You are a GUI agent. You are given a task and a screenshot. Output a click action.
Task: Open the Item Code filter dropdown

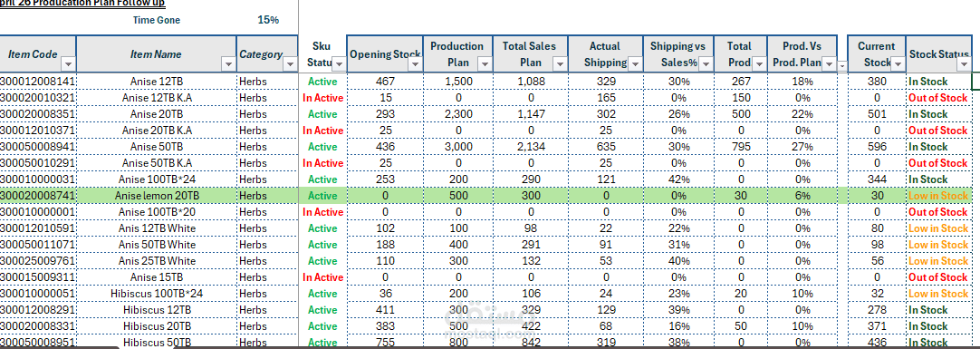coord(68,63)
